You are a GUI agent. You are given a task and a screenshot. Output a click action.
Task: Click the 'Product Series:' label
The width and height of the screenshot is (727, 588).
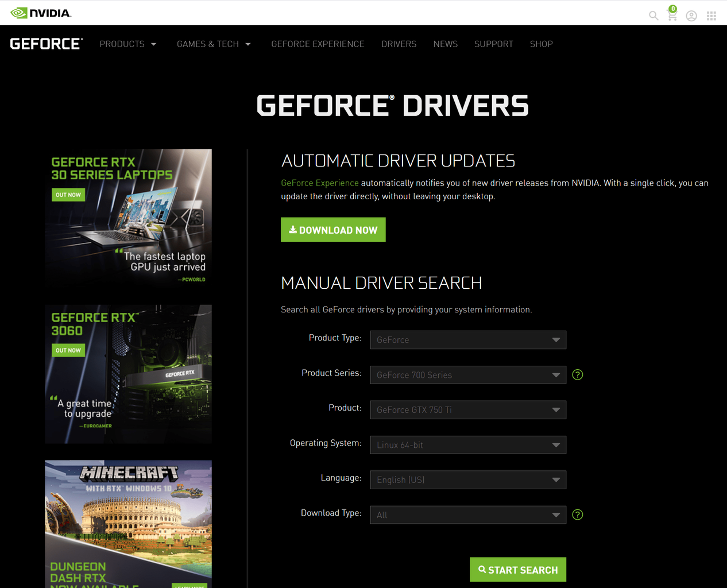[331, 373]
